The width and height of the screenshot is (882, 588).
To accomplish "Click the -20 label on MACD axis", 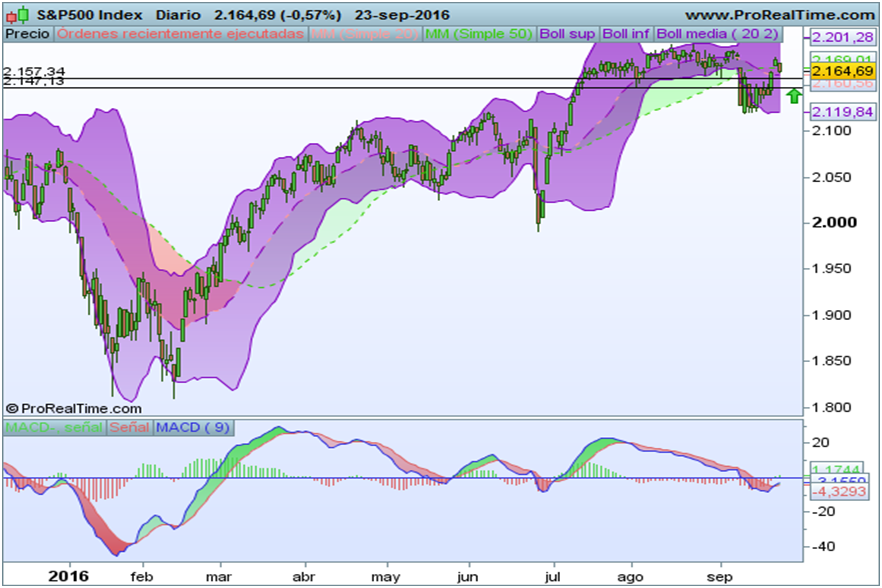I will coord(823,511).
